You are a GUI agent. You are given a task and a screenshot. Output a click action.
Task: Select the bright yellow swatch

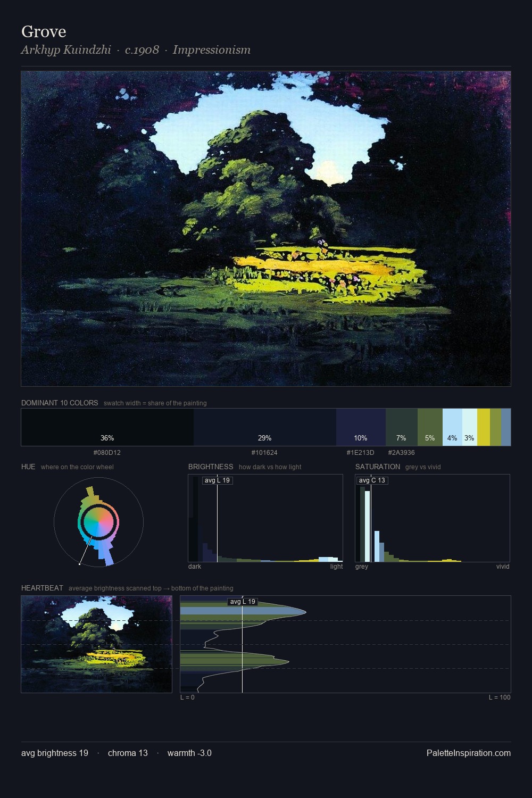484,427
